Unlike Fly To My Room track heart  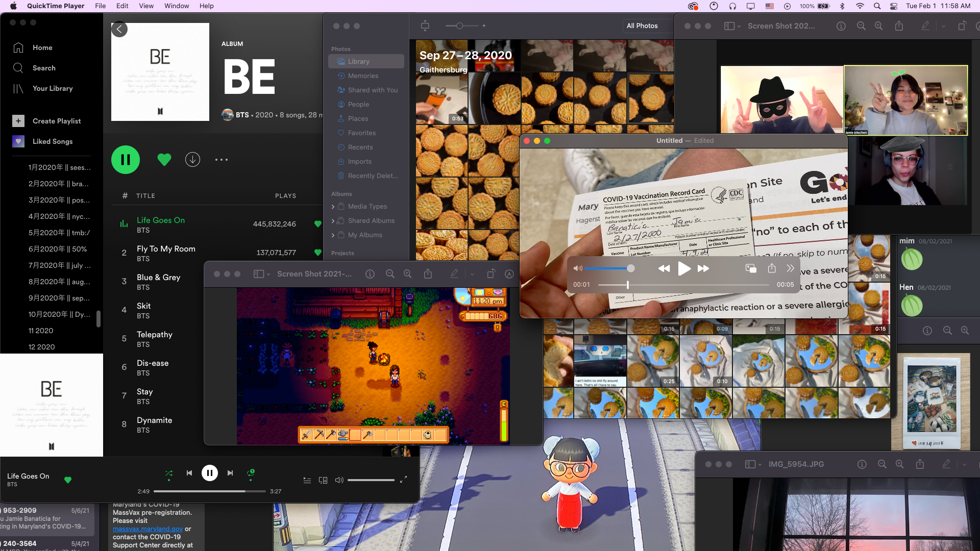[x=318, y=253]
